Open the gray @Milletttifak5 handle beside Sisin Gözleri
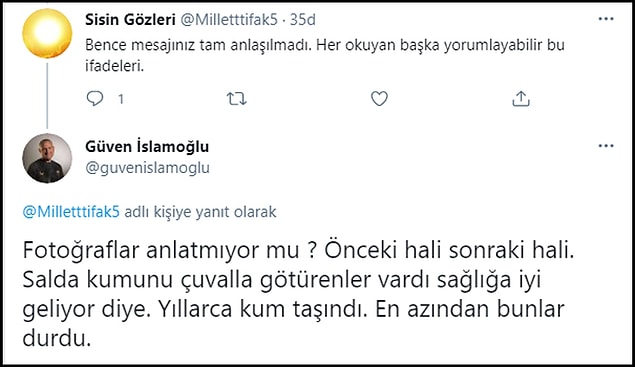Screen dimensions: 635x367 [229, 19]
